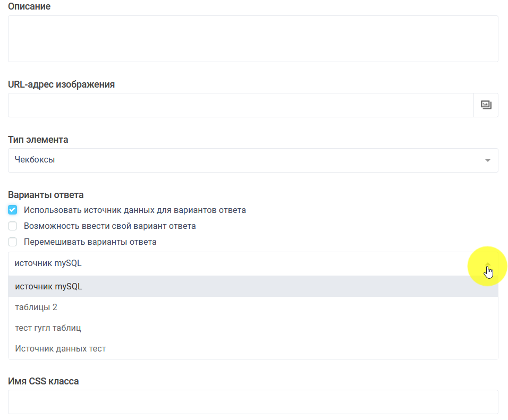The height and width of the screenshot is (420, 508).
Task: Click the Имя CSS класса input
Action: pos(252,401)
